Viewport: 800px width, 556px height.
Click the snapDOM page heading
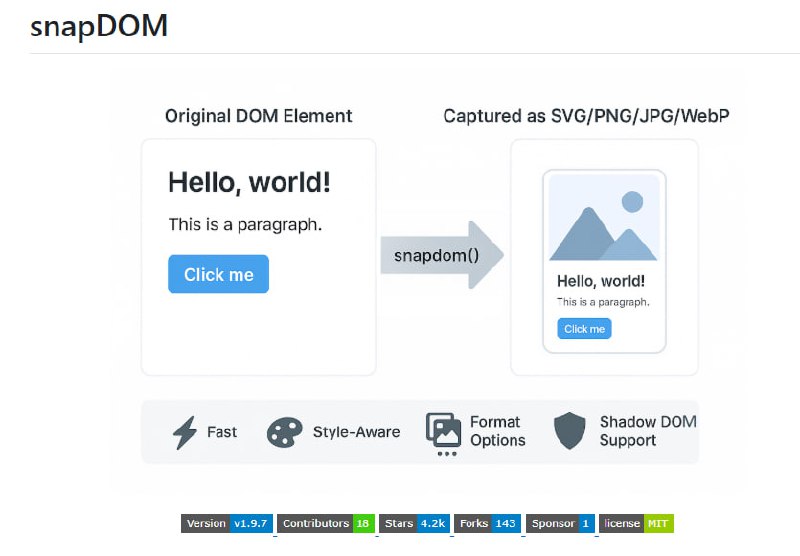click(x=99, y=27)
